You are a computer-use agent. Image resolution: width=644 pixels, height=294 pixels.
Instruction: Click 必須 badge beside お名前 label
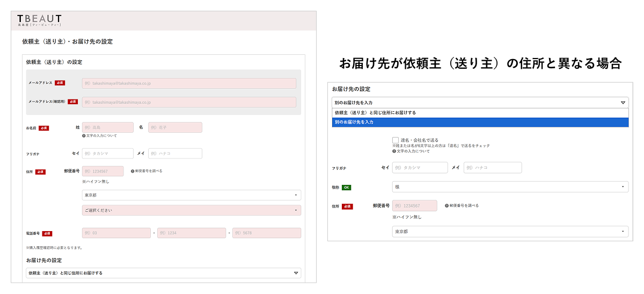43,128
